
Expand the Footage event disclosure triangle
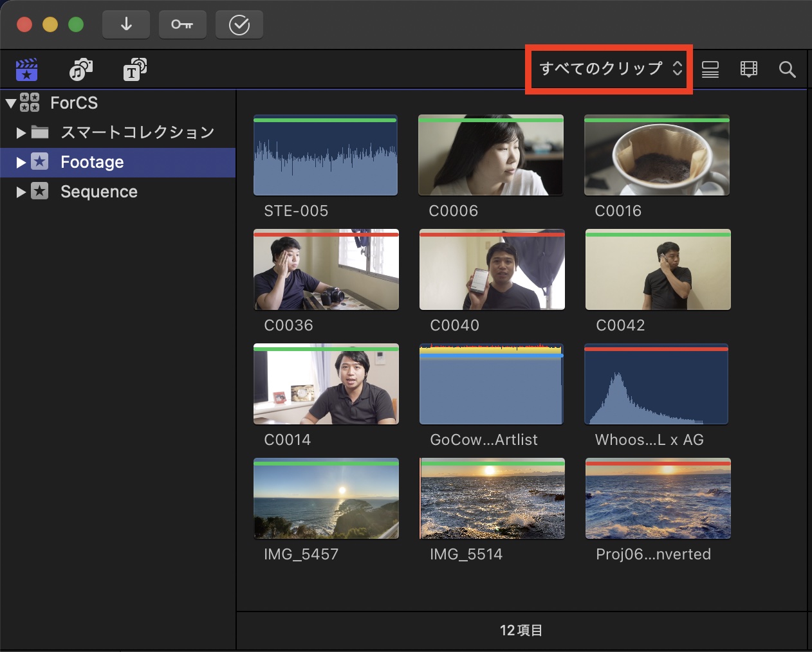[21, 162]
